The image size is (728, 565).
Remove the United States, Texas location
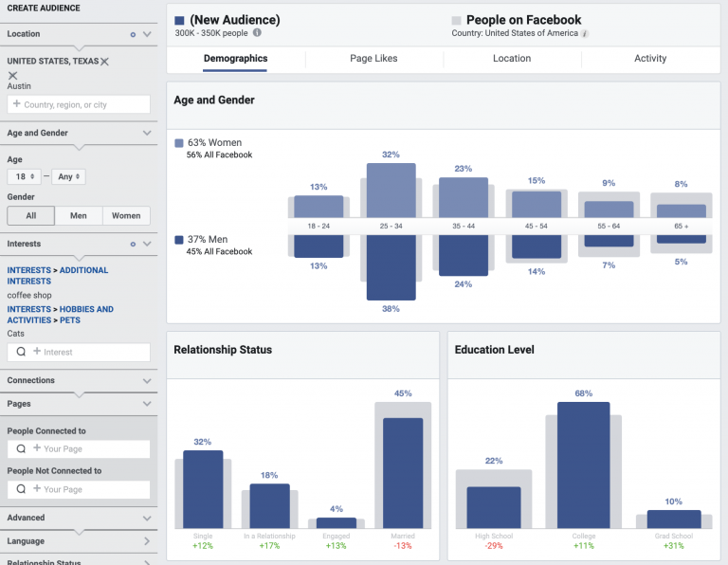point(105,62)
